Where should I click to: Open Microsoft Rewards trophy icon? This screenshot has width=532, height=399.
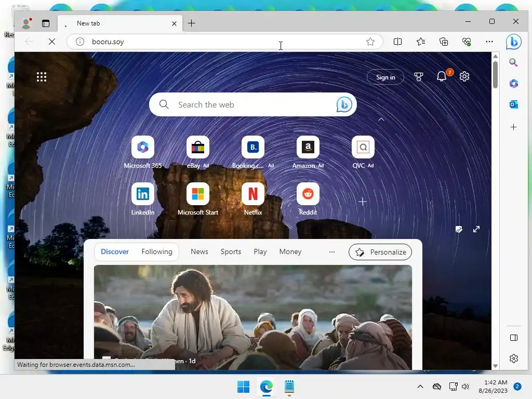[419, 77]
